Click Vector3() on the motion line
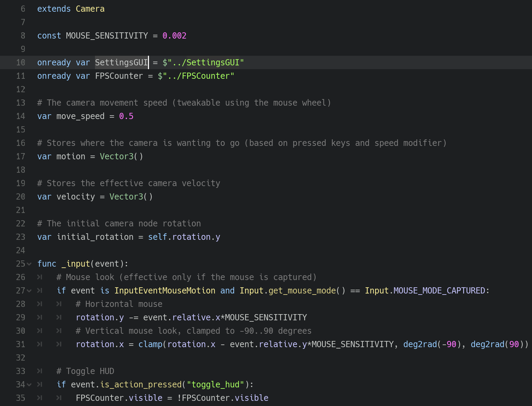This screenshot has width=532, height=406. point(121,157)
